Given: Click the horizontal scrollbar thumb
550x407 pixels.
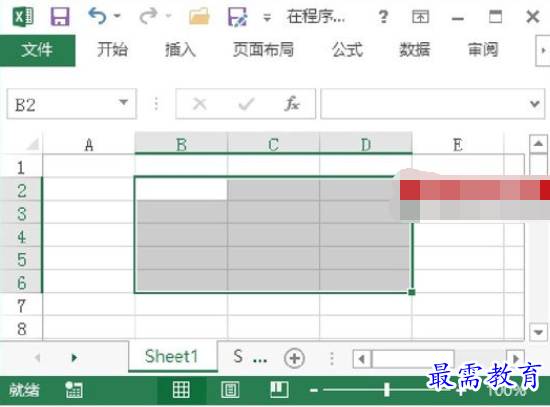Looking at the screenshot, I should [413, 359].
